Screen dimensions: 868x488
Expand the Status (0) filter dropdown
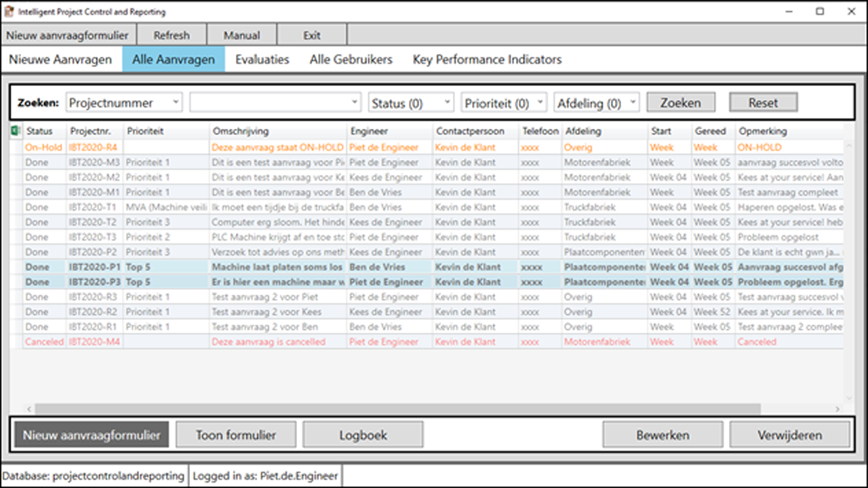point(411,103)
